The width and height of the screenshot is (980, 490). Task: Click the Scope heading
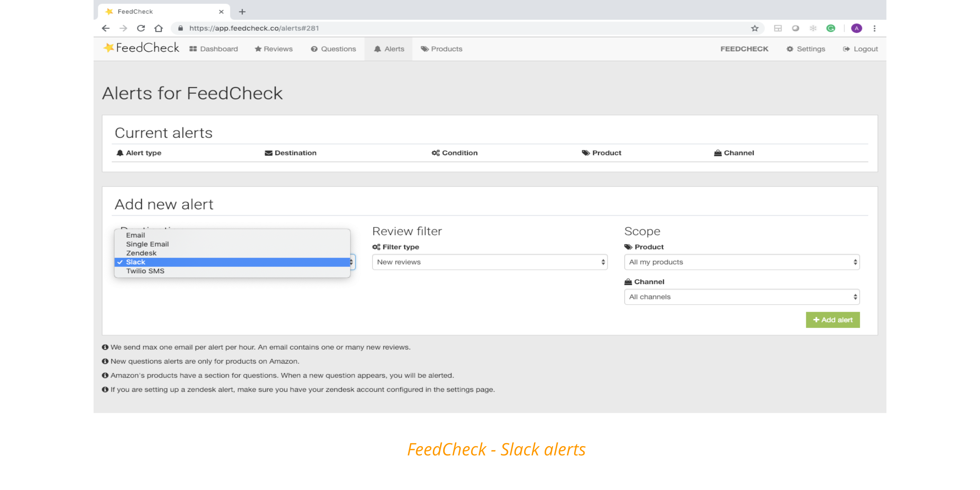pos(642,231)
